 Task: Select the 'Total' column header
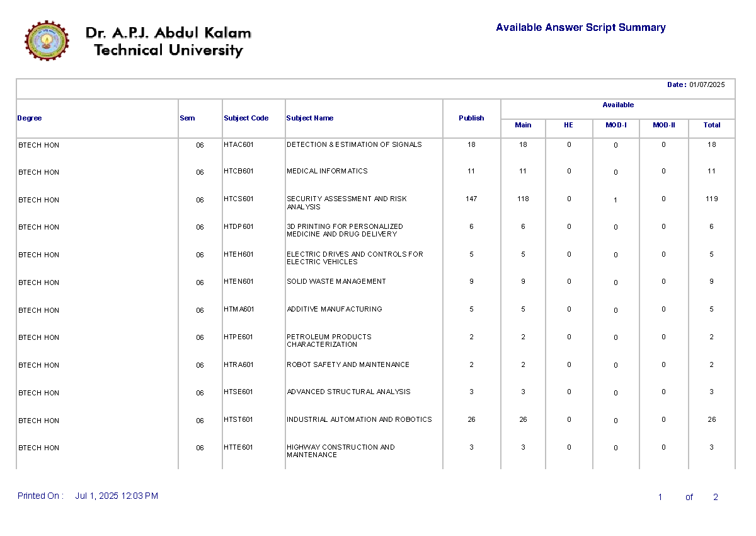pyautogui.click(x=712, y=125)
